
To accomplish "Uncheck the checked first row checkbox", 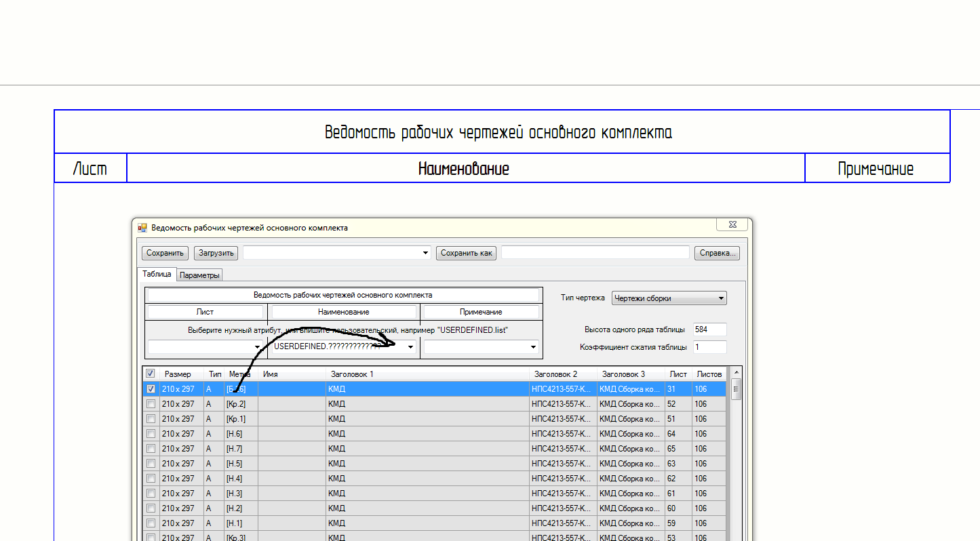I will (151, 389).
